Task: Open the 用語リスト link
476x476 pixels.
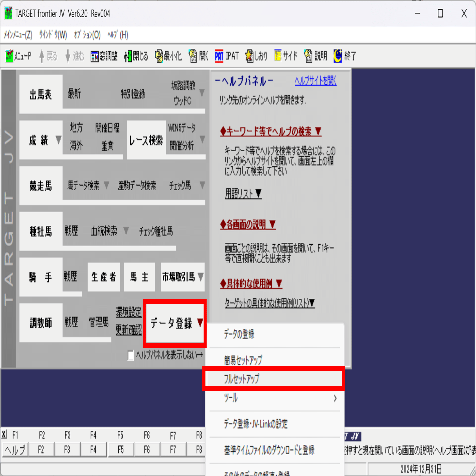Action: pos(243,194)
